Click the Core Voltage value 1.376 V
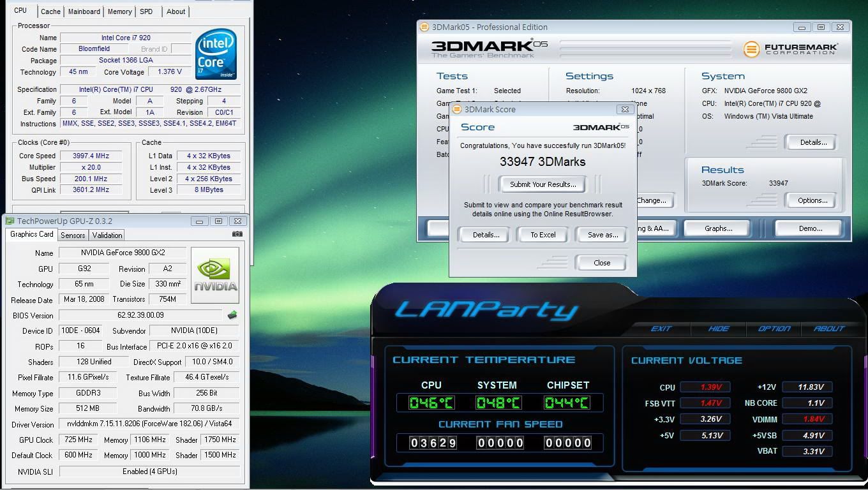 pyautogui.click(x=170, y=71)
